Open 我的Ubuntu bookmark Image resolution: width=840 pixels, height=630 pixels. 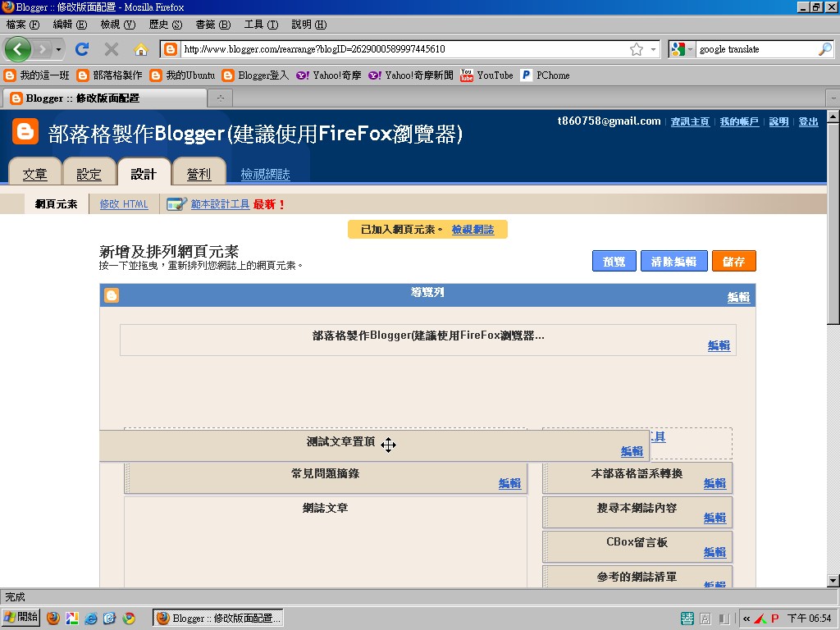point(182,75)
